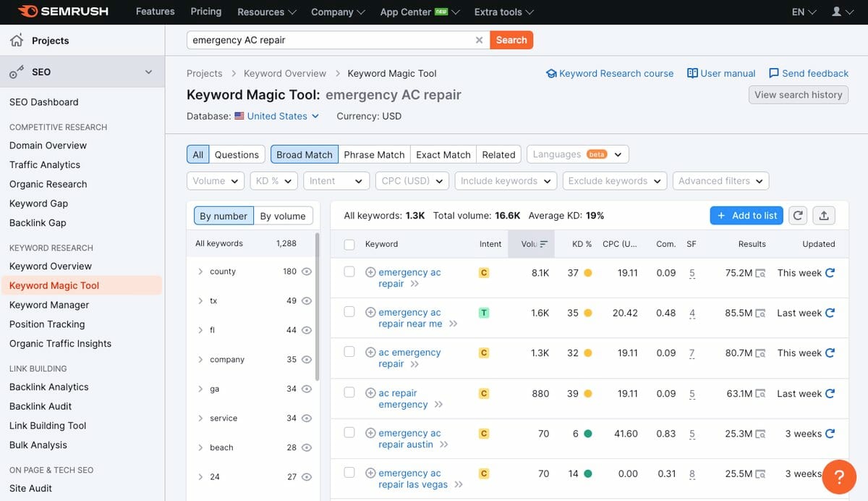Screen dimensions: 868x501
Task: Expand the service keyword group
Action: tap(200, 418)
